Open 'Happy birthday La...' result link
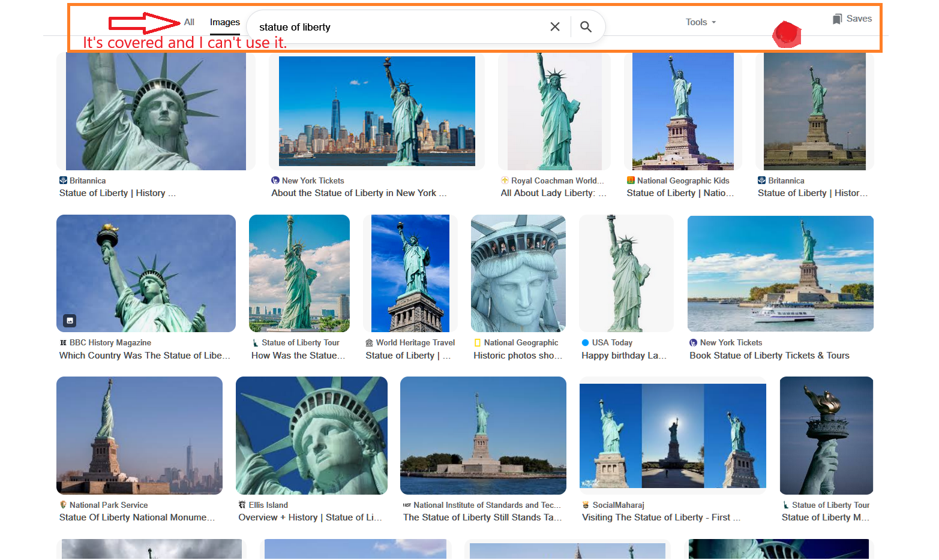 pyautogui.click(x=624, y=356)
